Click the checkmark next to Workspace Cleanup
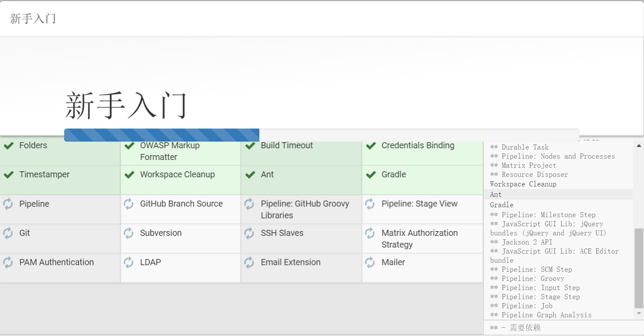The width and height of the screenshot is (644, 336). [129, 175]
